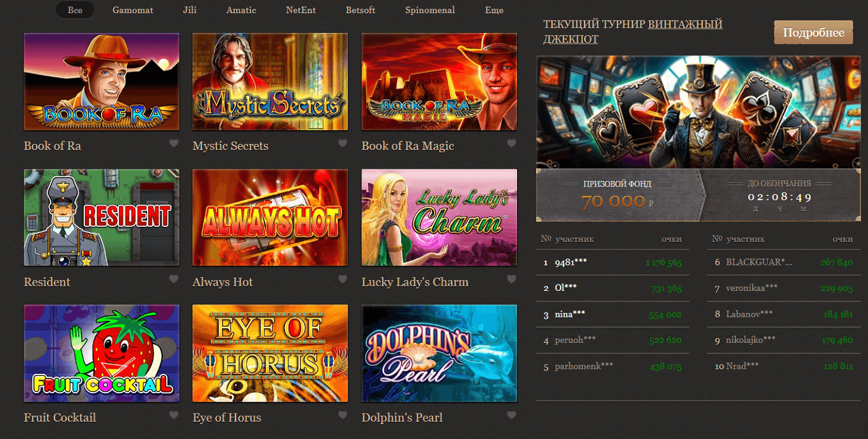Open the Eye of Horus title
Screen dimensions: 868x439
[x=227, y=417]
